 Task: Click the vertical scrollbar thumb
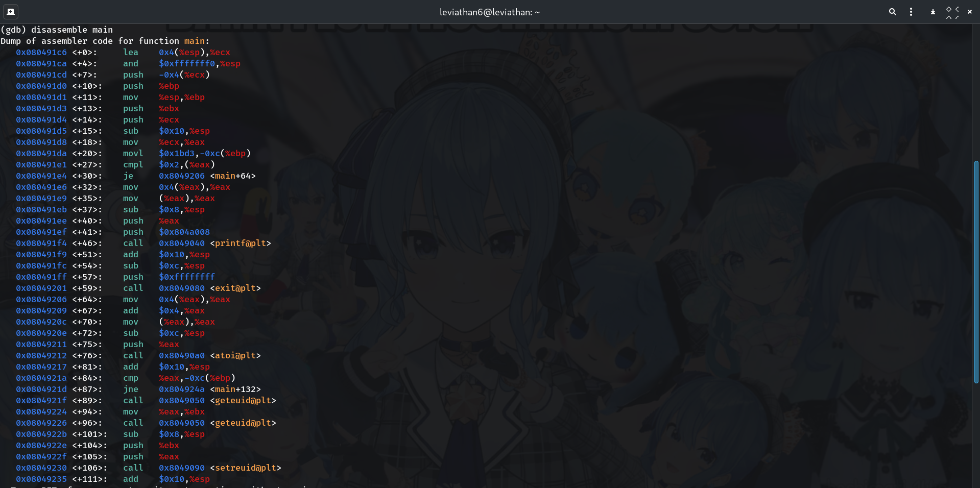click(976, 272)
